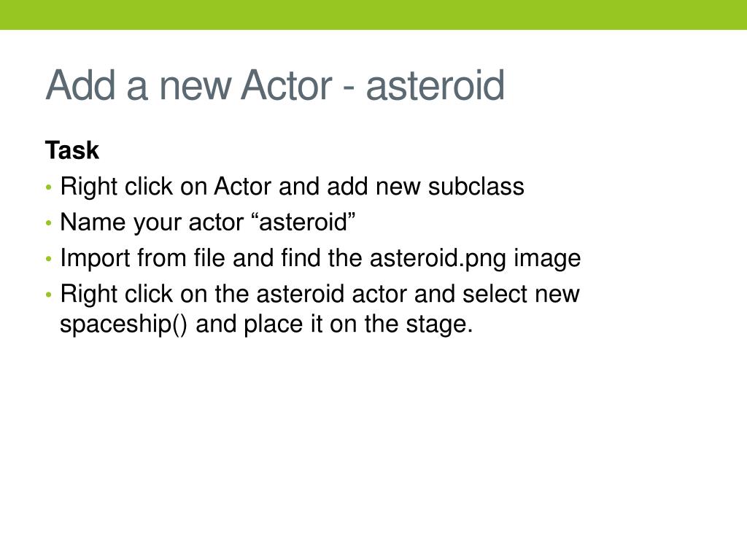The width and height of the screenshot is (747, 560).
Task: Click the green bullet dot before 'Name your actor'
Action: coord(48,223)
